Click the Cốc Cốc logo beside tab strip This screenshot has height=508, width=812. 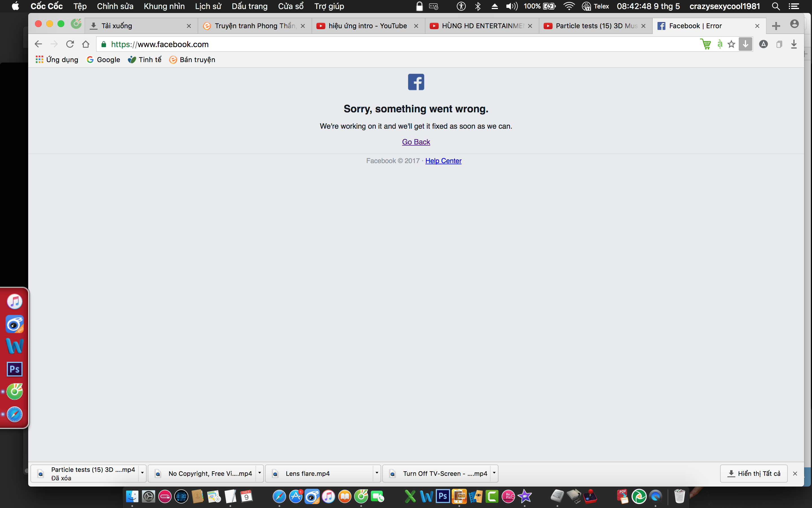[76, 23]
